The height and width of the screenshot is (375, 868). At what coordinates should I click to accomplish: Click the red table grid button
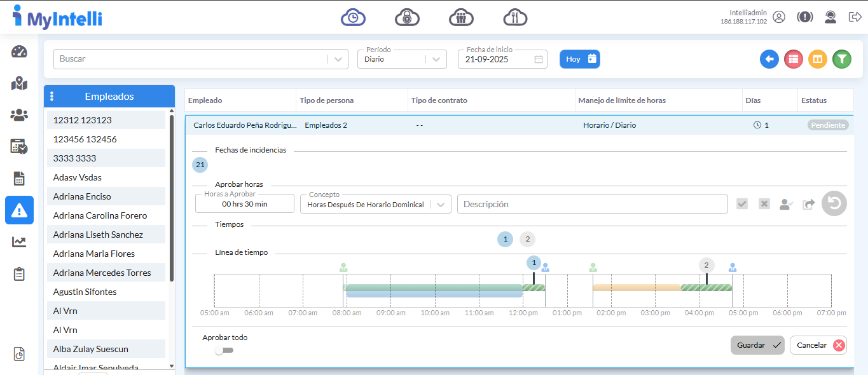pyautogui.click(x=793, y=59)
